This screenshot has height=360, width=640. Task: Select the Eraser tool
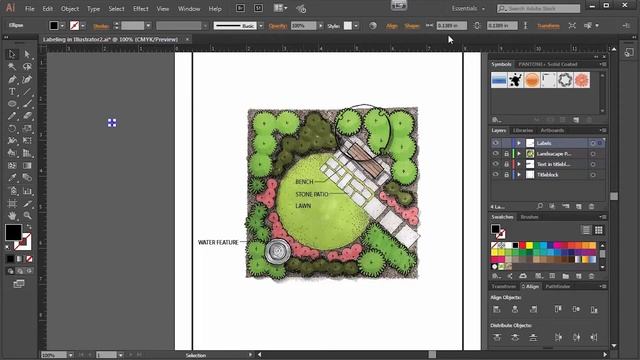(x=27, y=116)
